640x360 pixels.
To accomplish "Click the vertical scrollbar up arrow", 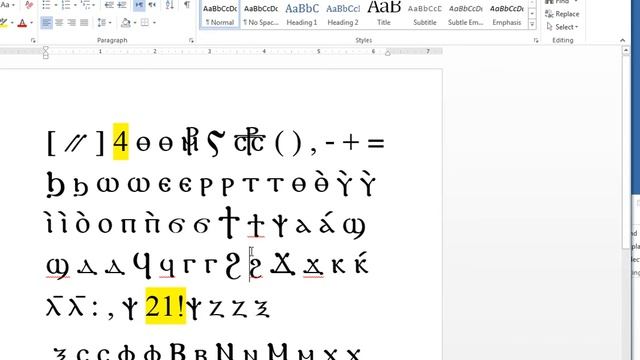I will click(626, 51).
